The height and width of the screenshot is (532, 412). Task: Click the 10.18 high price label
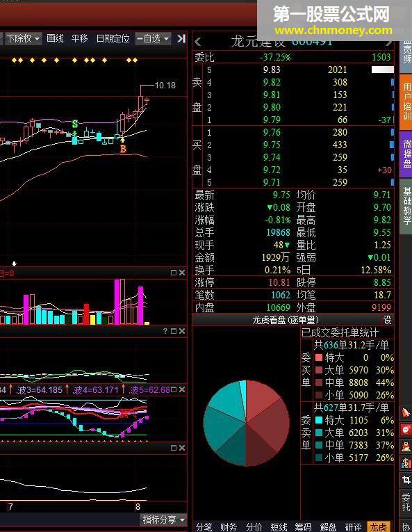(x=165, y=85)
